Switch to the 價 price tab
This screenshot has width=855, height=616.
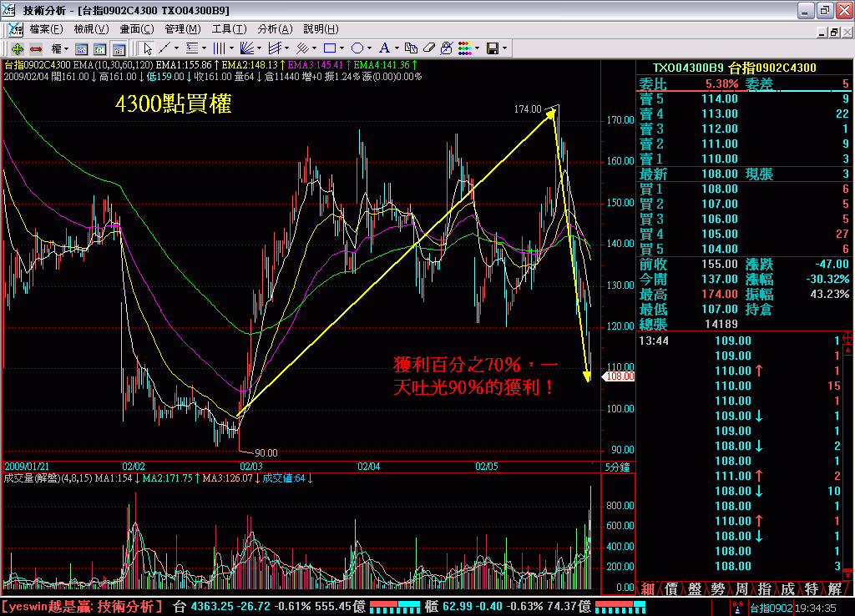point(670,588)
